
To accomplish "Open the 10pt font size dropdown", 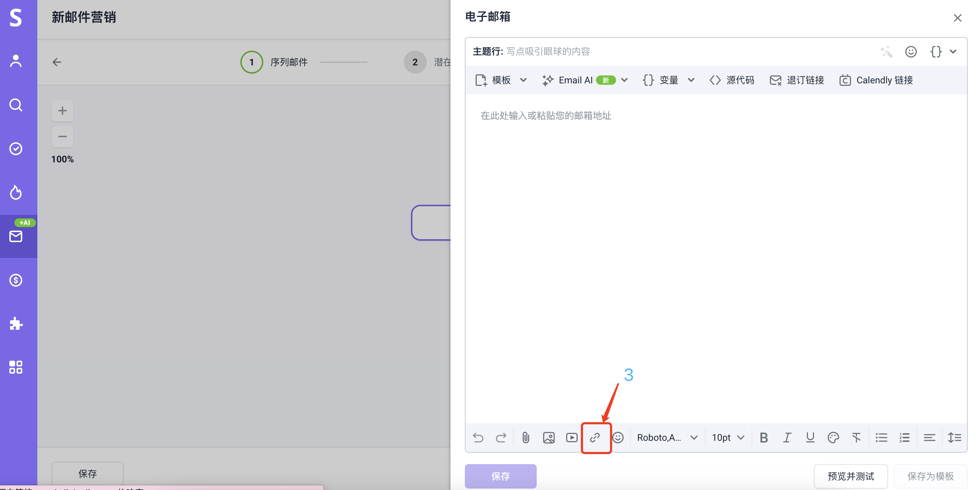I will 728,438.
